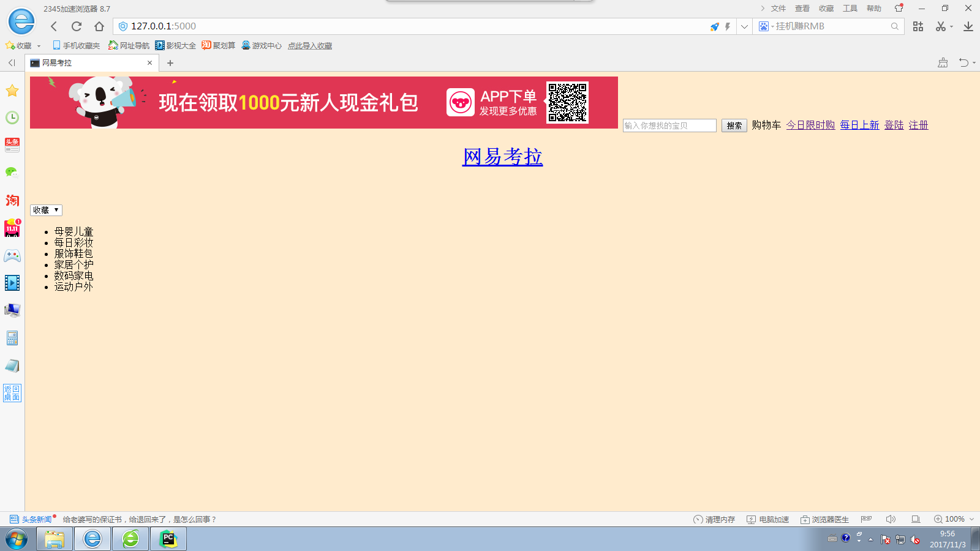Open 每日上新 link
Image resolution: width=980 pixels, height=551 pixels.
click(x=859, y=125)
